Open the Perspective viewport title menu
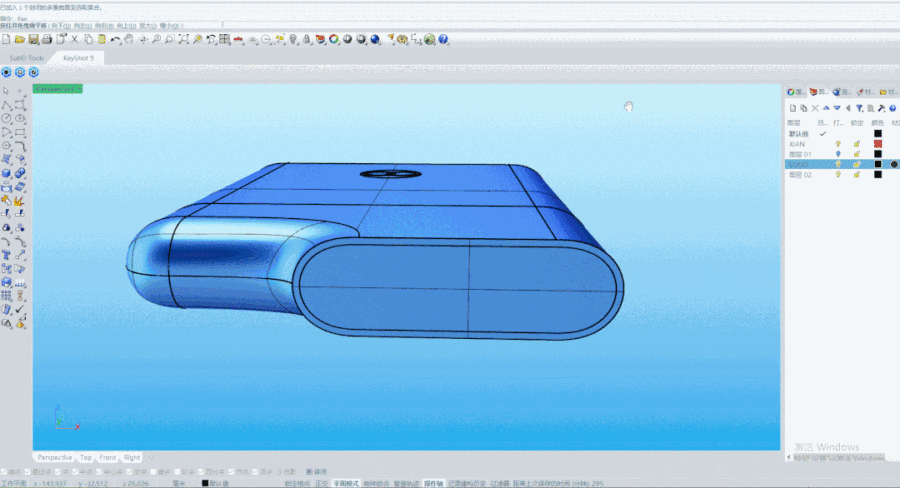The height and width of the screenshot is (488, 900). (x=58, y=89)
